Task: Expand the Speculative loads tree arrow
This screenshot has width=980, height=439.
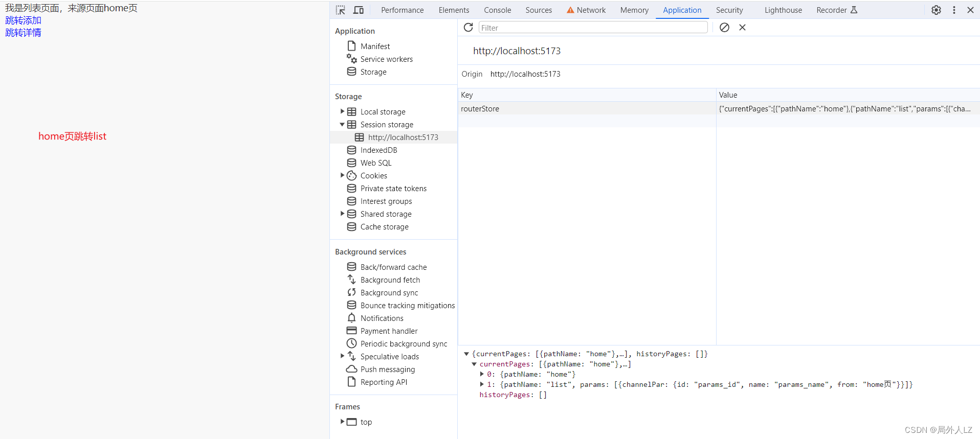Action: [342, 356]
